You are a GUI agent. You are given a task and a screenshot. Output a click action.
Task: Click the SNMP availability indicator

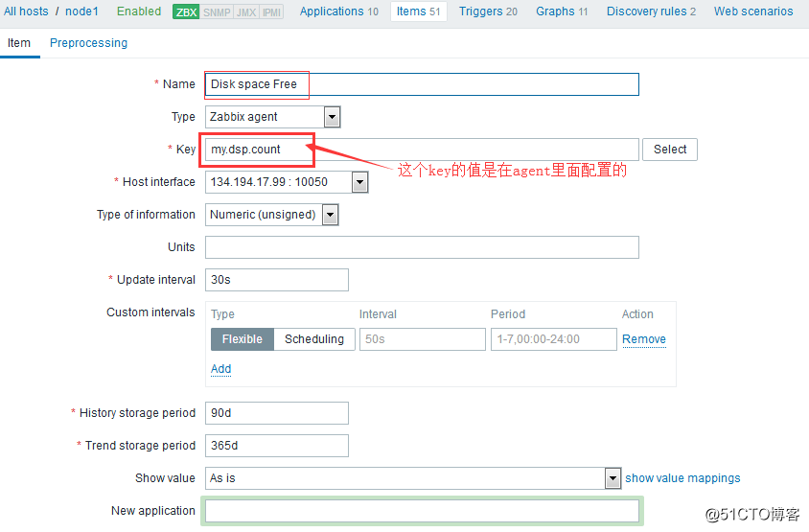click(x=217, y=12)
